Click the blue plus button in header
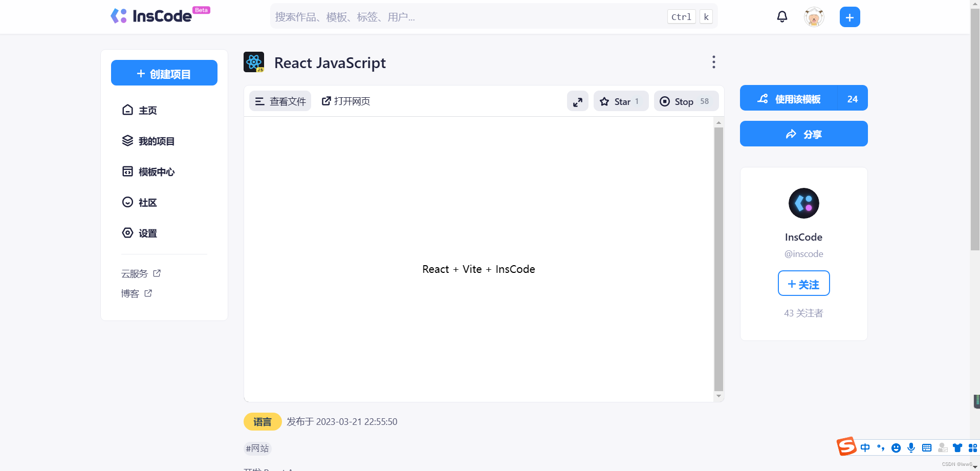Viewport: 980px width, 471px height. pyautogui.click(x=850, y=17)
